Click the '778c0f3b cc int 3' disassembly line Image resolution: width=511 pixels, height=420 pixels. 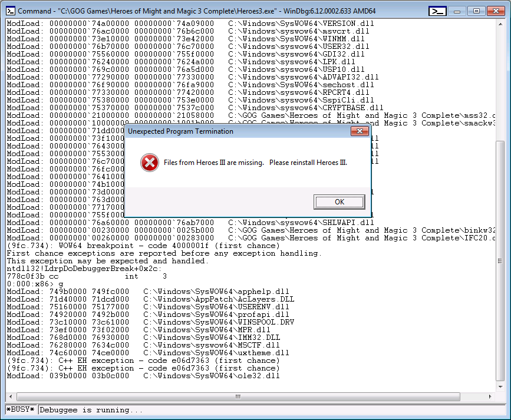87,276
